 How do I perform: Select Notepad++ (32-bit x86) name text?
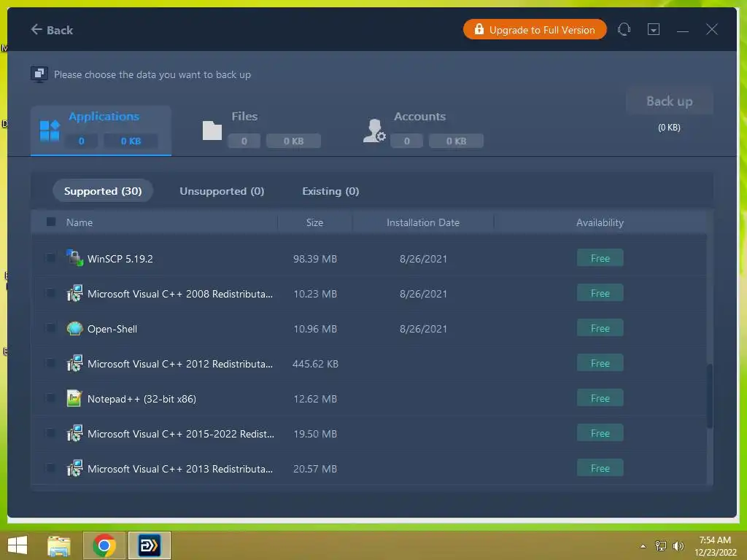(142, 399)
